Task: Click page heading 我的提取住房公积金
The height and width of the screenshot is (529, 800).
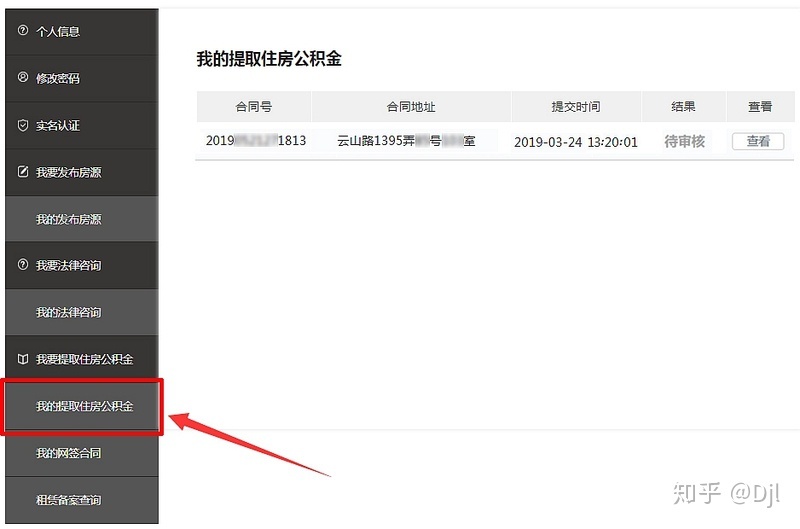Action: click(269, 59)
